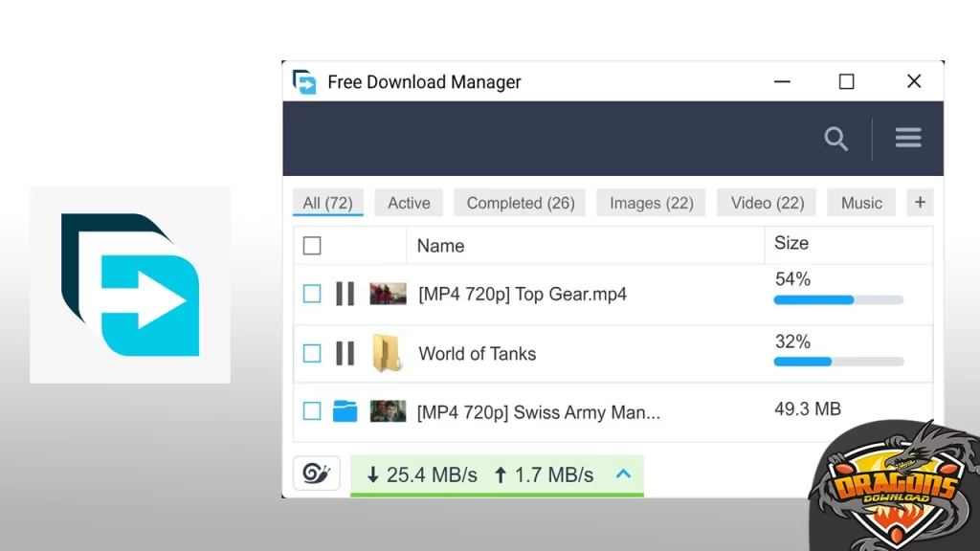Collapse the download speed panel
The width and height of the screenshot is (980, 551).
623,473
